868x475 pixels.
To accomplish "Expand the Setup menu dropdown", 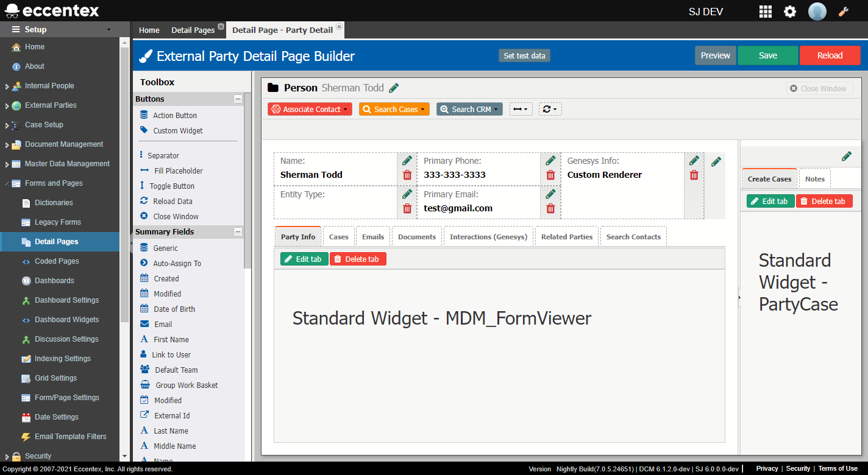I will click(x=108, y=30).
